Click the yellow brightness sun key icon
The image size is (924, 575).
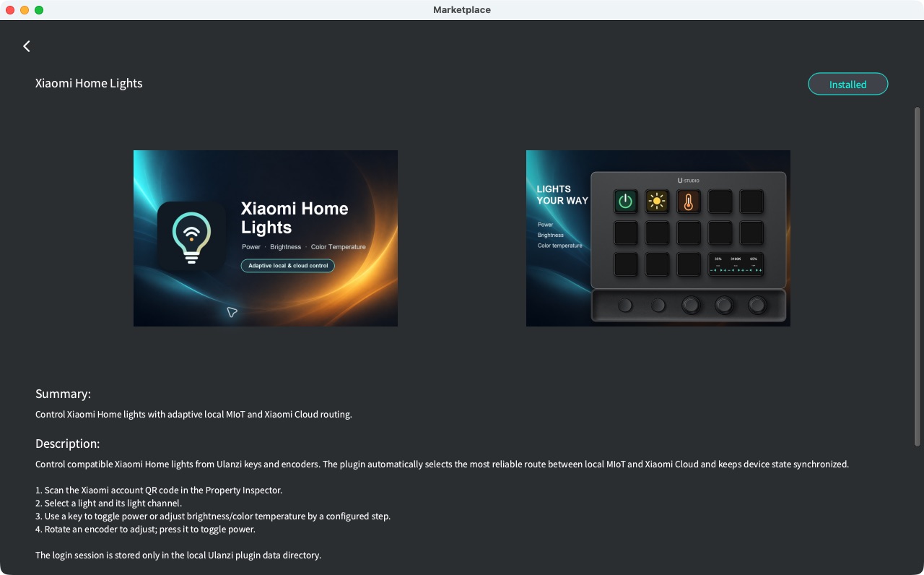tap(657, 201)
